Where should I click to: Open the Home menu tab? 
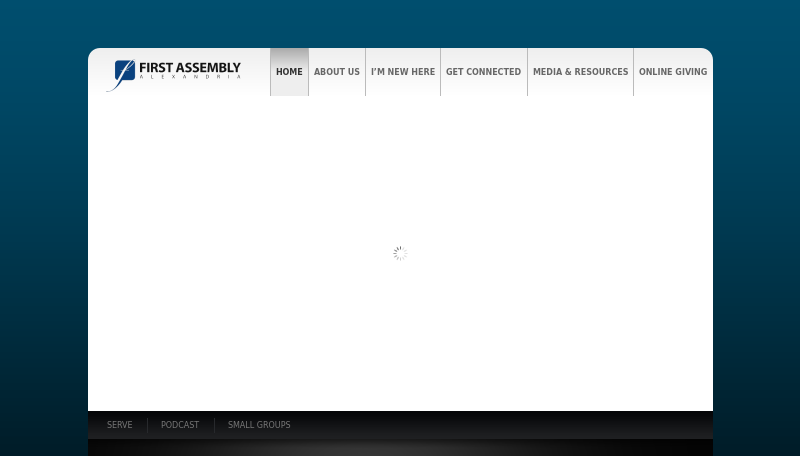[289, 72]
